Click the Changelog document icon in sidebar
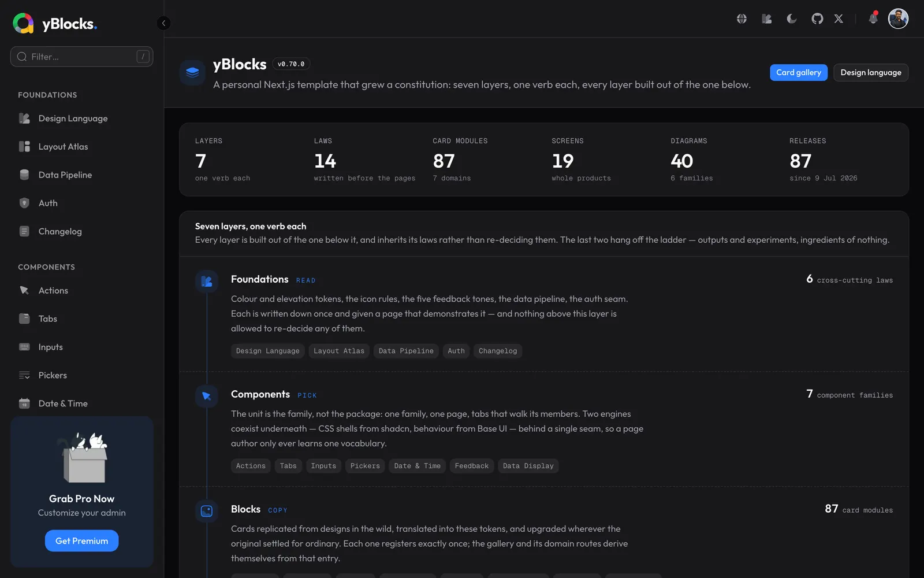The height and width of the screenshot is (578, 924). click(24, 232)
